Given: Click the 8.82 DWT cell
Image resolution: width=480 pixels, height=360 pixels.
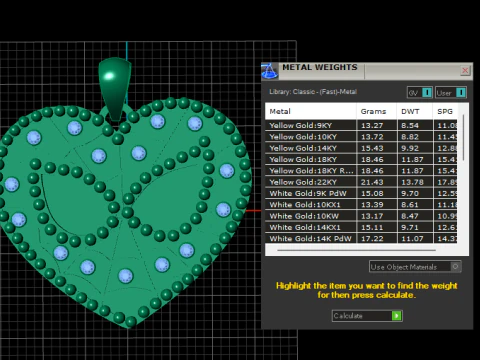Looking at the screenshot, I should click(x=415, y=137).
